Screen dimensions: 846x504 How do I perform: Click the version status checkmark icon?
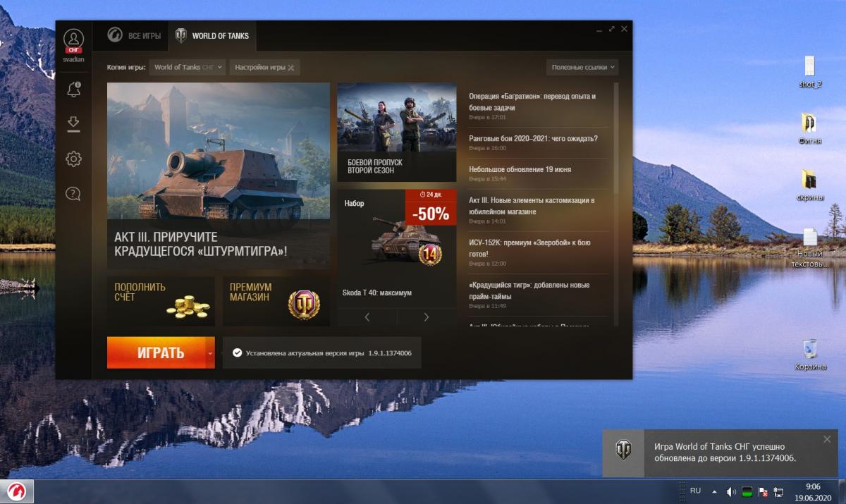click(x=237, y=352)
